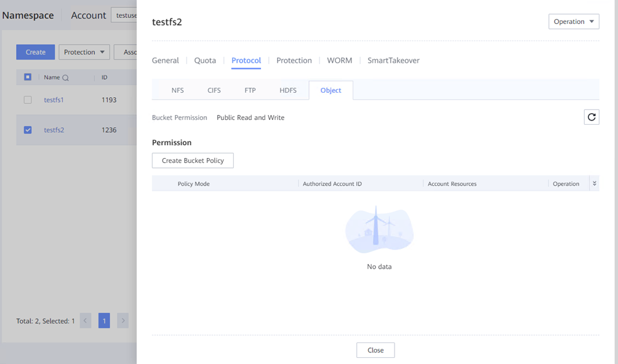The image size is (618, 364).
Task: Open the testfs1 namespace link
Action: 54,100
